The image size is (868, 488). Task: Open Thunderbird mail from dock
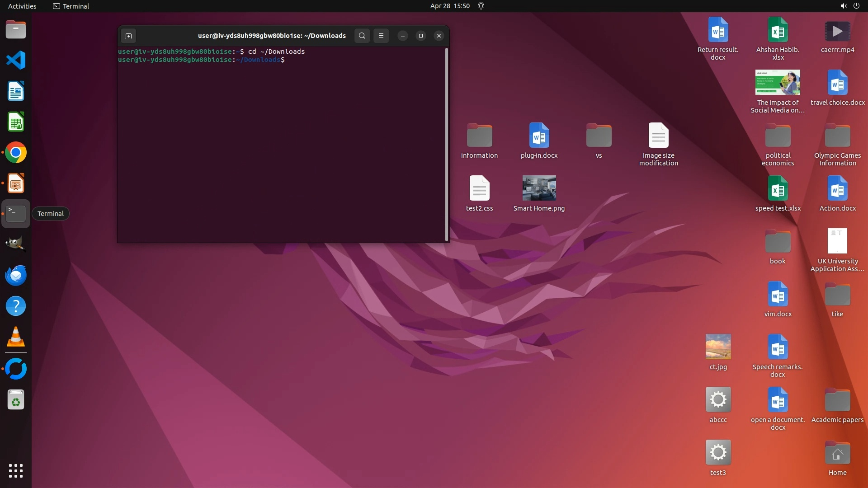click(16, 275)
